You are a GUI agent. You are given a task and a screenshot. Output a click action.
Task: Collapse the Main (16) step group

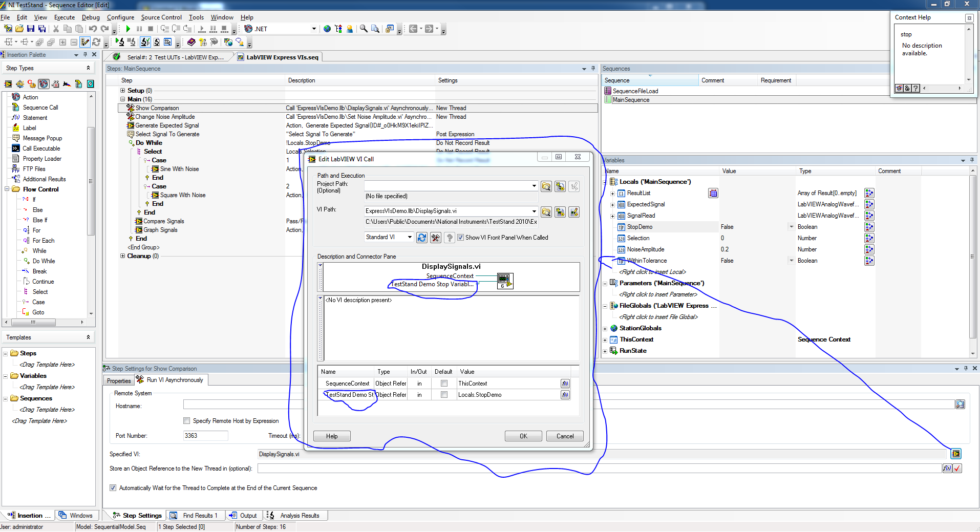pos(122,99)
